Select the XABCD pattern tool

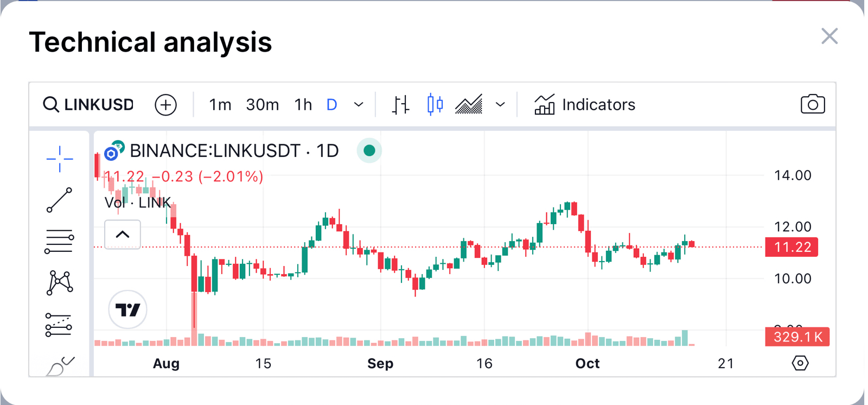point(60,283)
